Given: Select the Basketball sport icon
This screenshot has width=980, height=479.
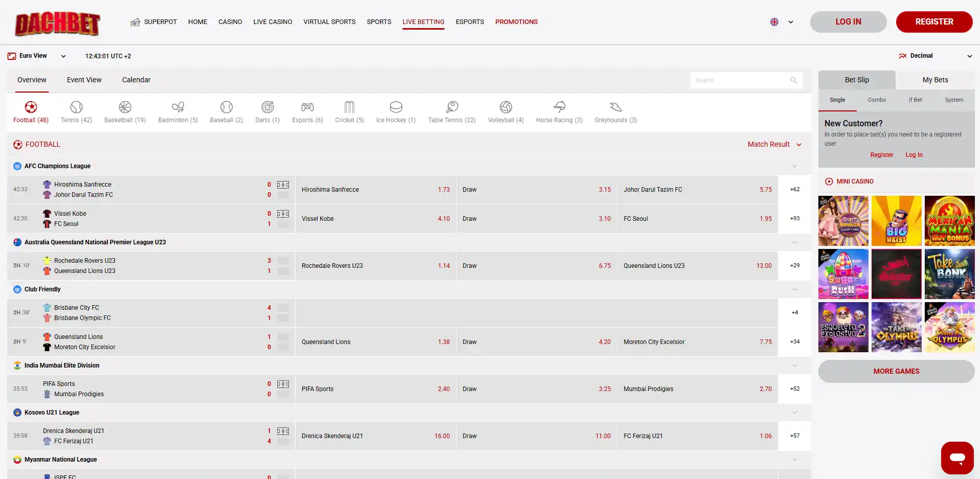Looking at the screenshot, I should point(125,107).
